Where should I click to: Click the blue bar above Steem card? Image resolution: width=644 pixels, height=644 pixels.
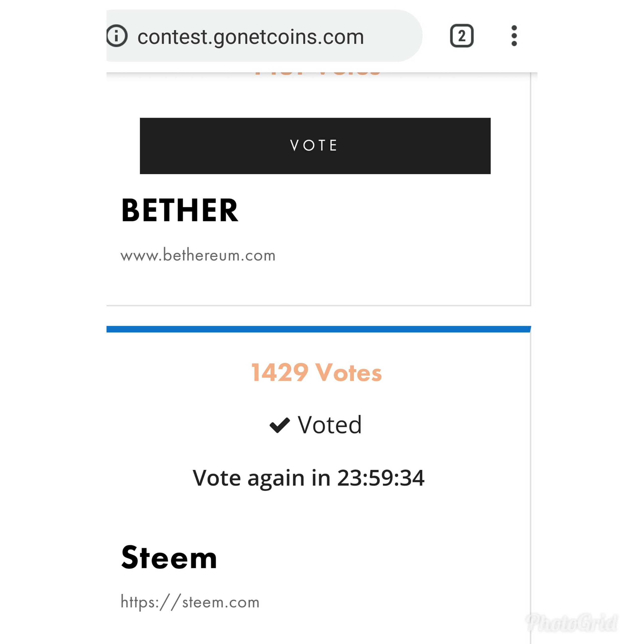click(319, 329)
